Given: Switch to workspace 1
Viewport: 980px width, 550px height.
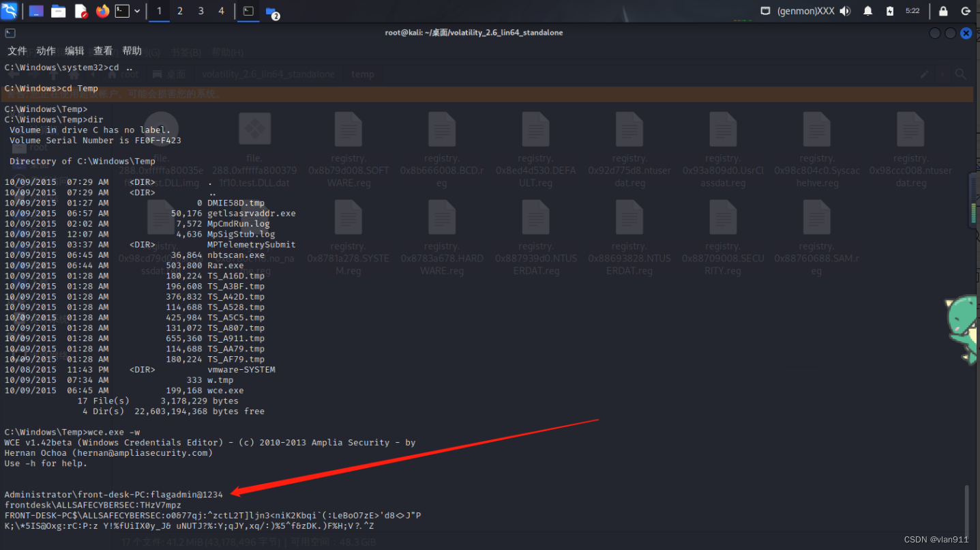Looking at the screenshot, I should click(159, 11).
